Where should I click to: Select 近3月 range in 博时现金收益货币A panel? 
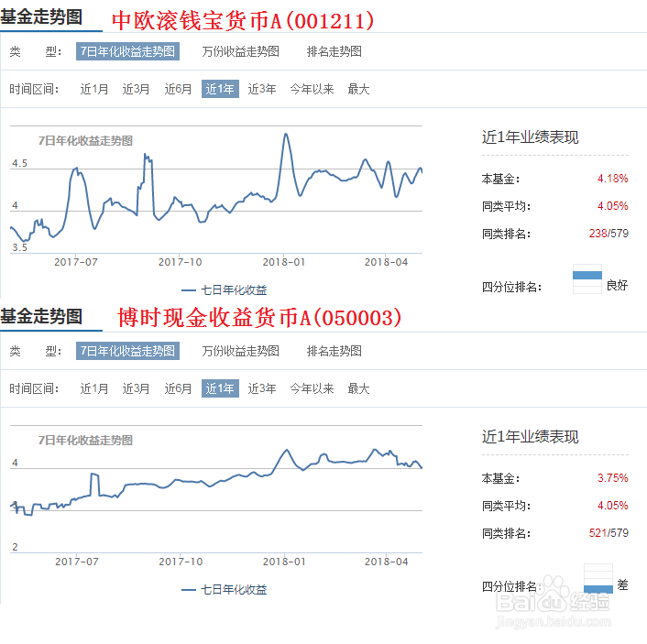(x=136, y=388)
